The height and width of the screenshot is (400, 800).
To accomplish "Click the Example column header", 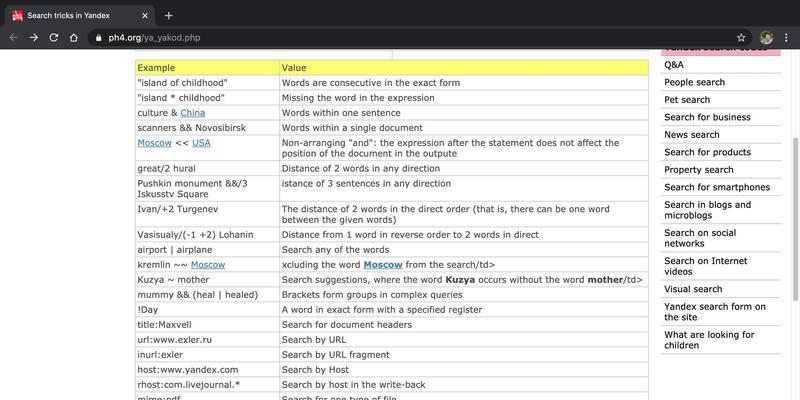I will point(208,68).
